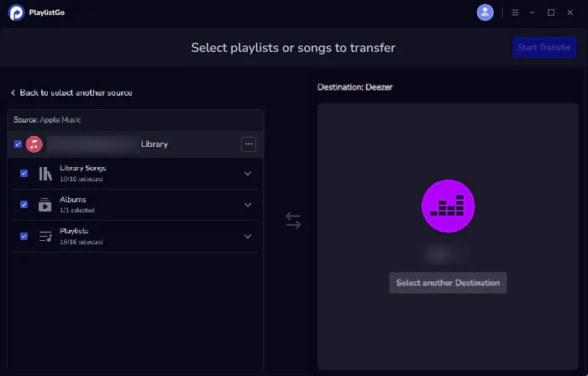588x376 pixels.
Task: Click the 'Library Songs' row title
Action: tap(83, 168)
